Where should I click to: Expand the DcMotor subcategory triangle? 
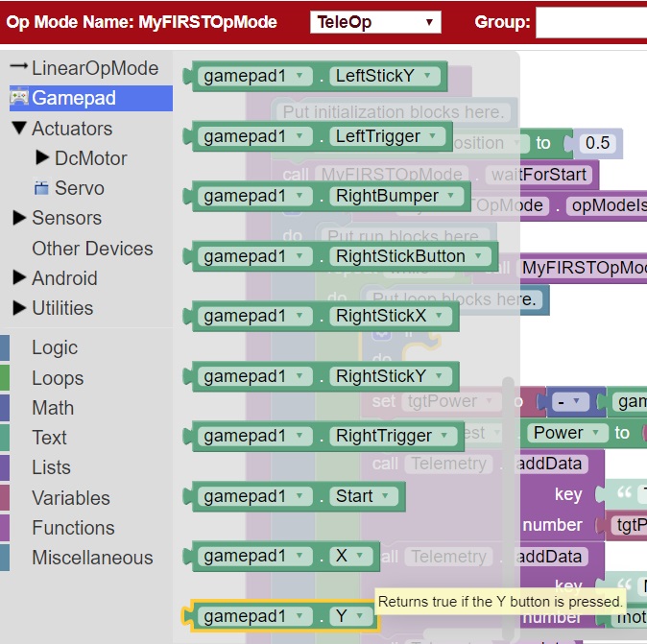coord(41,158)
